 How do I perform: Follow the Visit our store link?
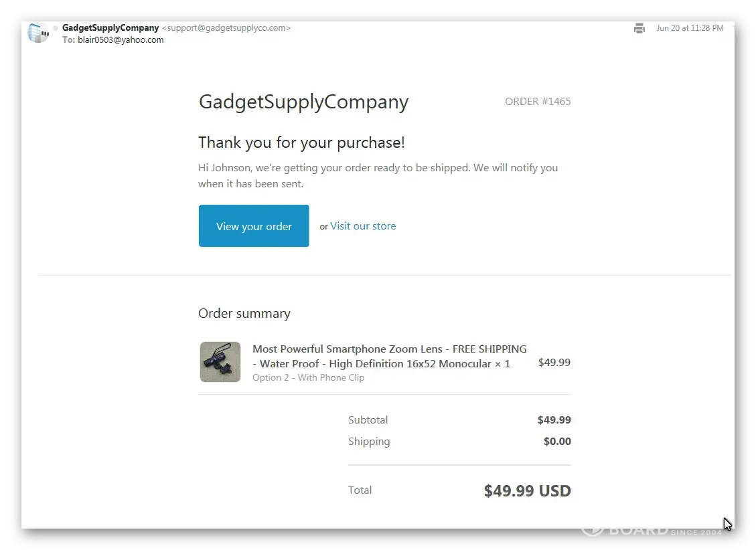[363, 226]
